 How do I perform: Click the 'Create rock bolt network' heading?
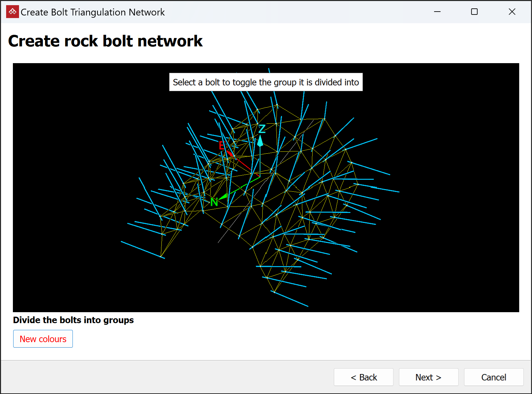click(x=105, y=41)
